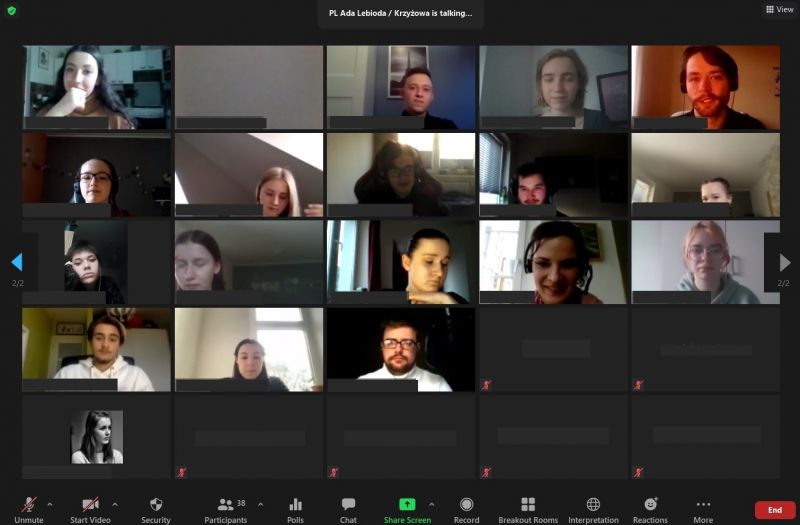This screenshot has width=800, height=525.
Task: Open the Security shield menu
Action: 156,510
